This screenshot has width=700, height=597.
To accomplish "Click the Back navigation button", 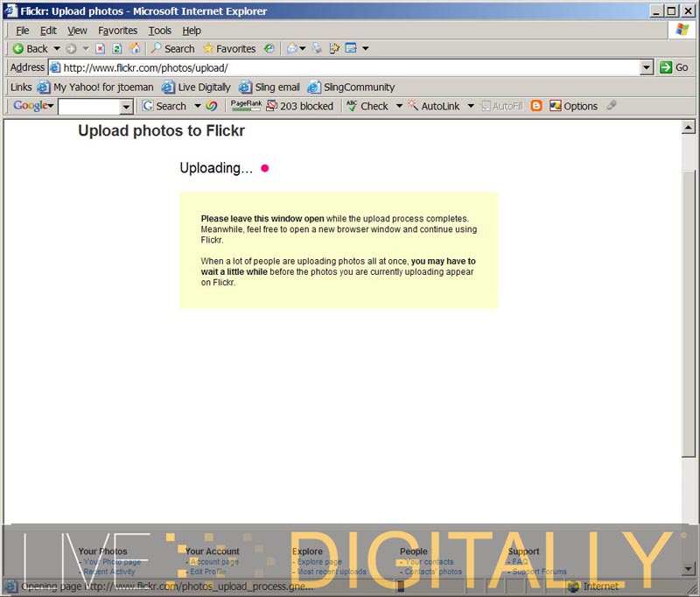I will point(30,48).
